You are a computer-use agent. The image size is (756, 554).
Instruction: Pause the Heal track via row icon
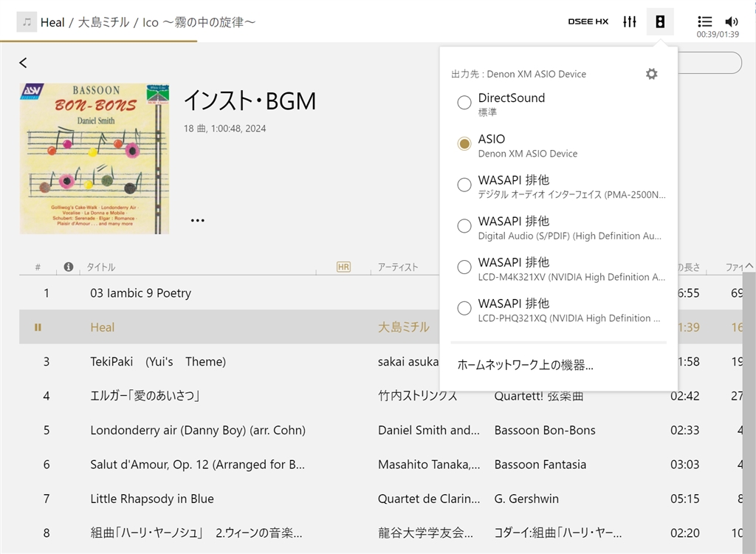tap(38, 327)
